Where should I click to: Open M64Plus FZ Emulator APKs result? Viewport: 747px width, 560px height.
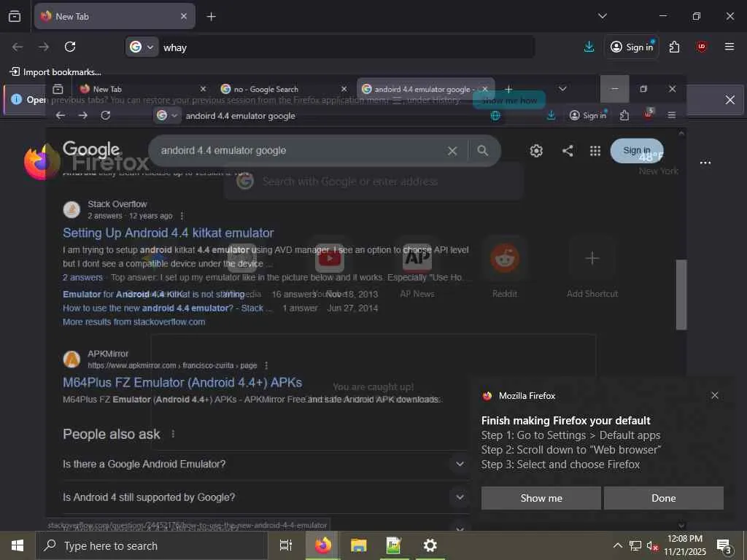tap(182, 382)
